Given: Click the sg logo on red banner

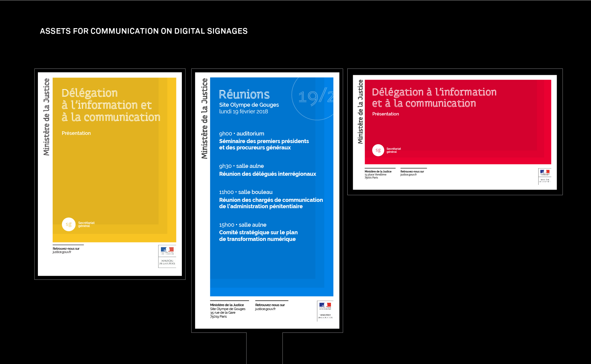Looking at the screenshot, I should pyautogui.click(x=378, y=150).
